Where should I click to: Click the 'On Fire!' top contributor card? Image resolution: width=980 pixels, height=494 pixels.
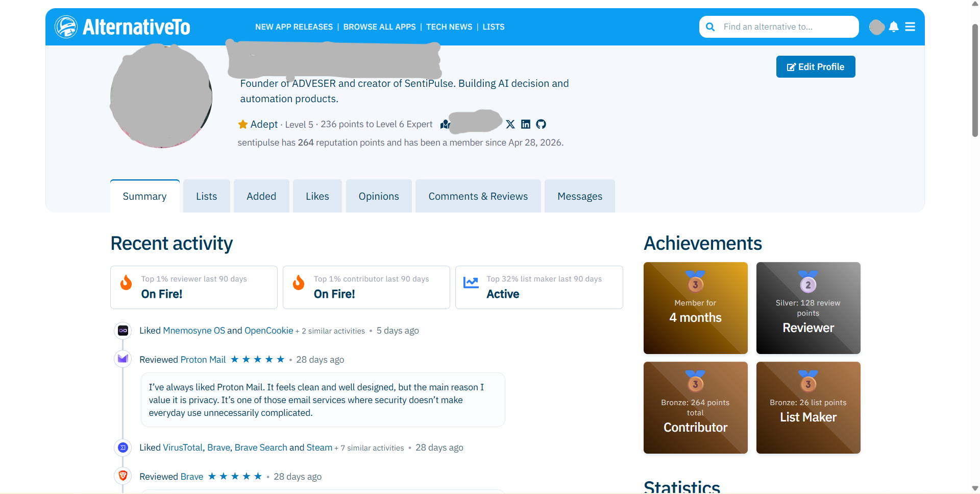366,287
